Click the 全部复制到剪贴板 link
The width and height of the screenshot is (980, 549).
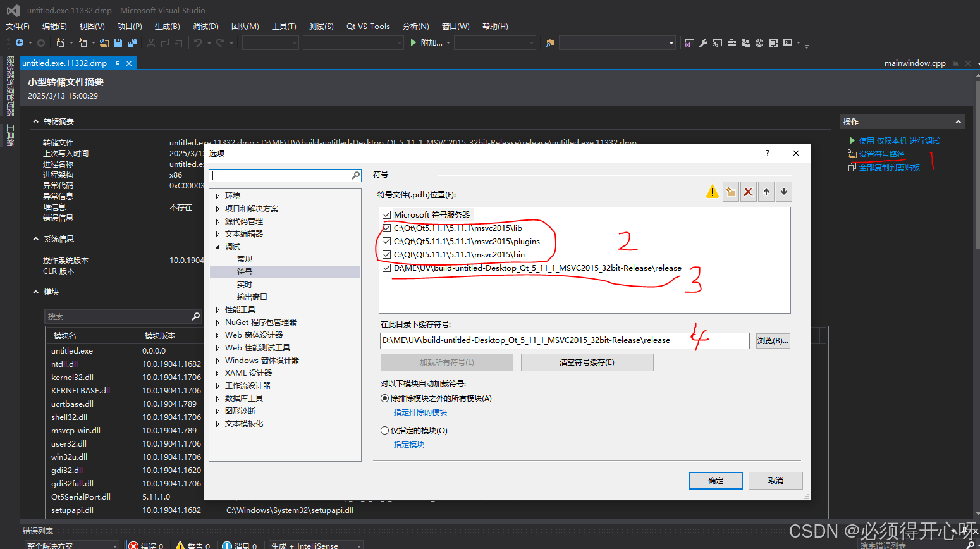(x=890, y=168)
